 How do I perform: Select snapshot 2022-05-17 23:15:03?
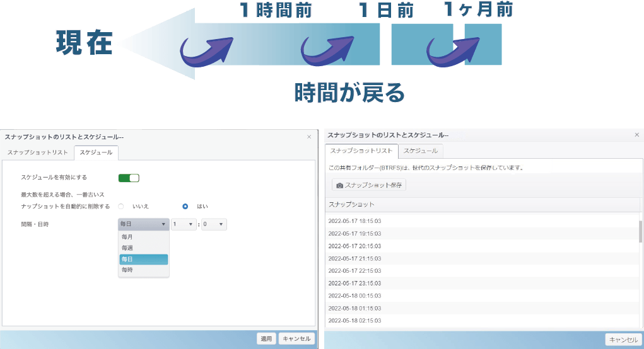(482, 283)
